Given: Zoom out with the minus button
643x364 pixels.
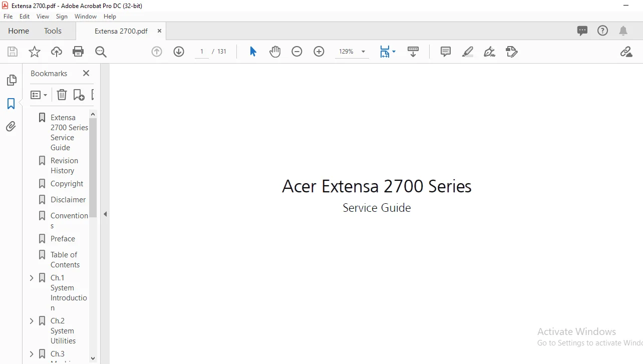Looking at the screenshot, I should pyautogui.click(x=297, y=52).
